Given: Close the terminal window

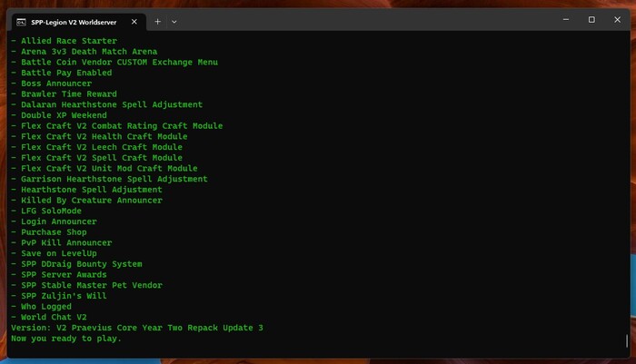Looking at the screenshot, I should 617,19.
